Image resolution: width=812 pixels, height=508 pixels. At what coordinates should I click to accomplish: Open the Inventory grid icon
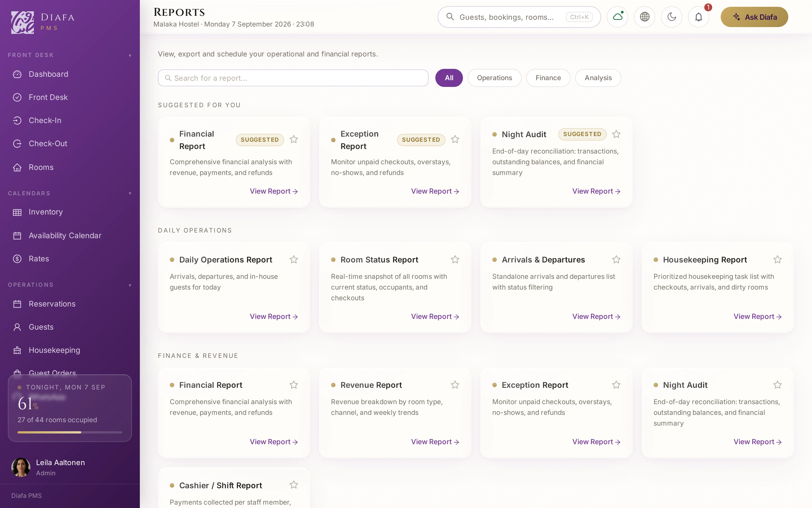17,212
